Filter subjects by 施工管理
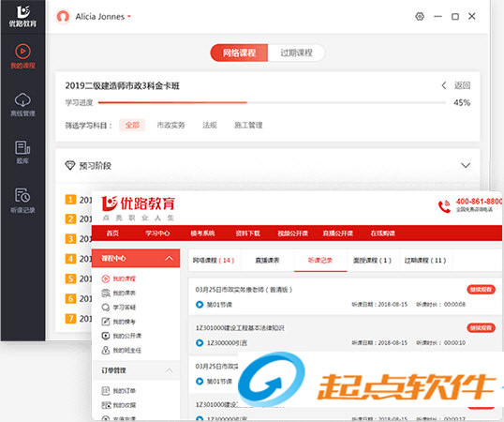 click(248, 125)
